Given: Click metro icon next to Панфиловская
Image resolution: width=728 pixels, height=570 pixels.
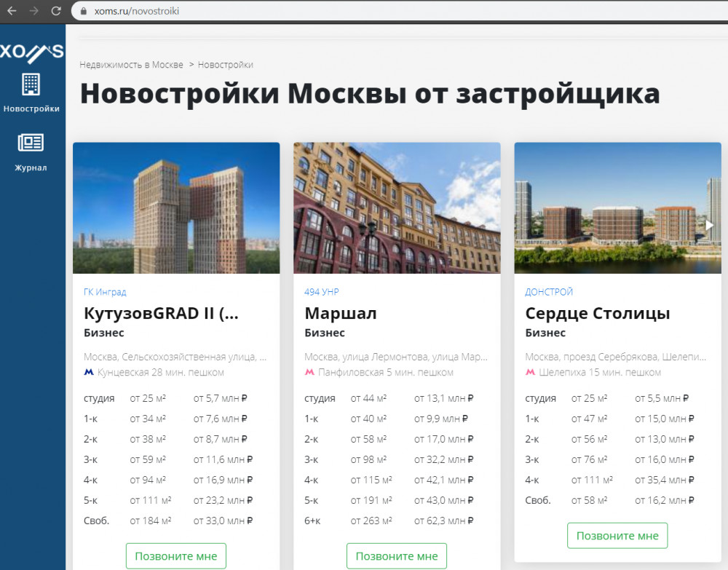Looking at the screenshot, I should (x=309, y=372).
